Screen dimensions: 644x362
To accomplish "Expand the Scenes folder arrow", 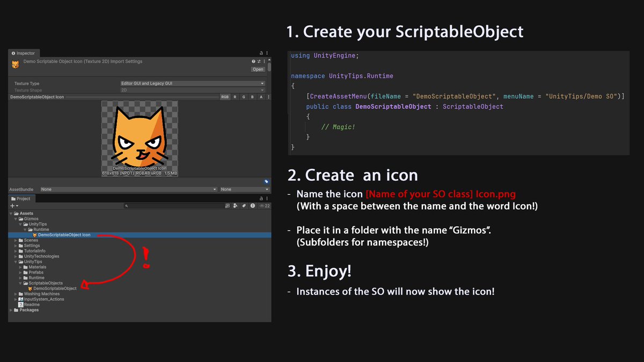I will 16,240.
